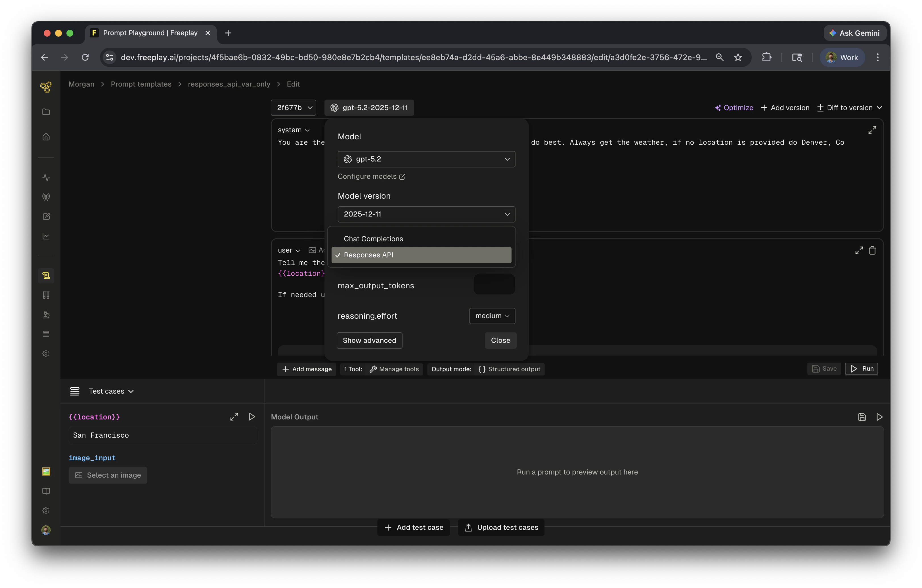922x588 pixels.
Task: Run the test case with the play icon beside {{location}}
Action: pos(252,417)
